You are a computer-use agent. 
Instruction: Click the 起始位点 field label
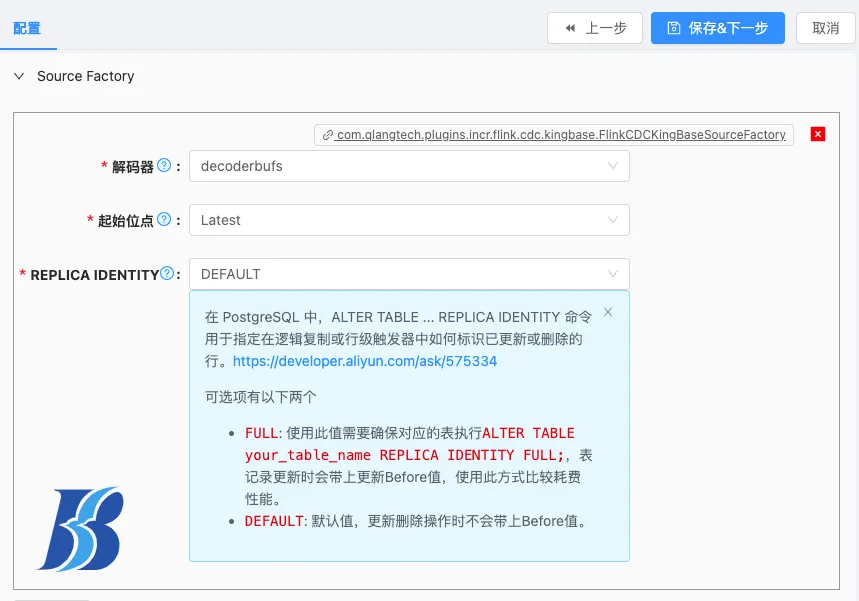tap(125, 220)
